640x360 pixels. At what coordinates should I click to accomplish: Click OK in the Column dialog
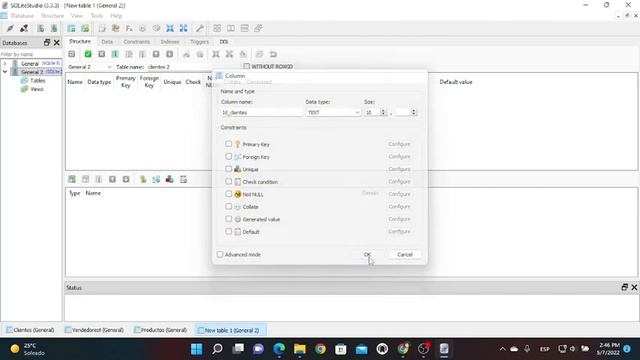pyautogui.click(x=367, y=254)
